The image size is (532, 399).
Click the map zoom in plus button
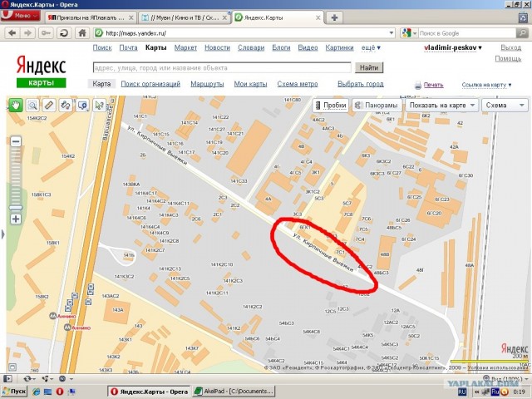16,219
